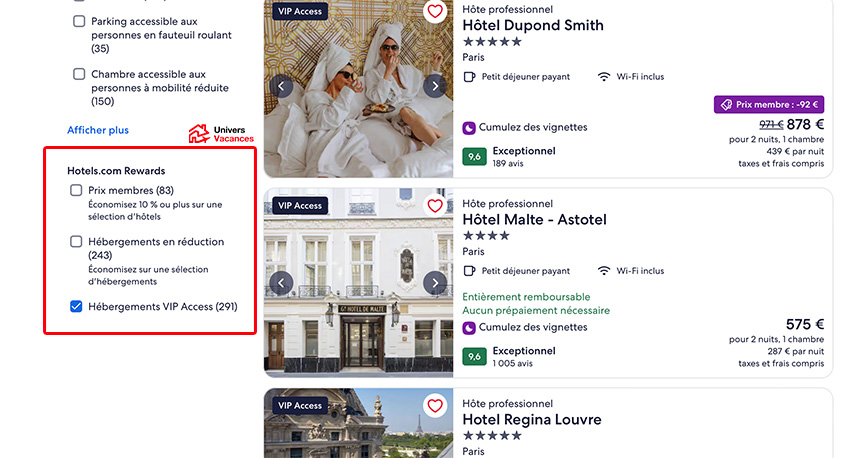Save Hôtel Dupond Smith with heart icon
This screenshot has width=850, height=458.
pyautogui.click(x=434, y=11)
